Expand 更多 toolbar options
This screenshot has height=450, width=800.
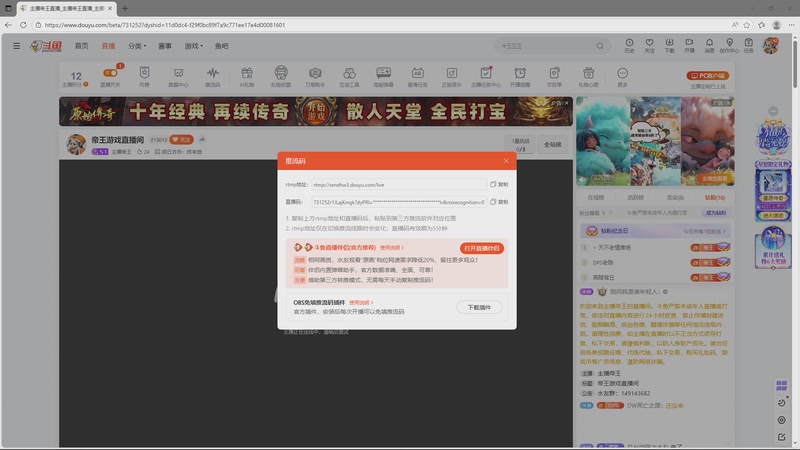click(x=622, y=77)
